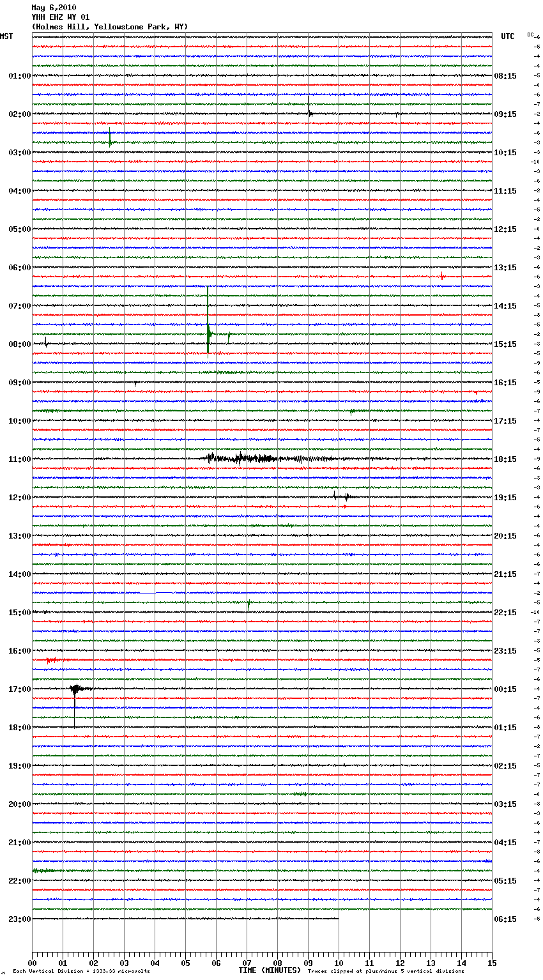Viewport: 543px width, 980px height.
Task: Click the Holmes Hill, Yellowstone Park location text
Action: click(109, 27)
